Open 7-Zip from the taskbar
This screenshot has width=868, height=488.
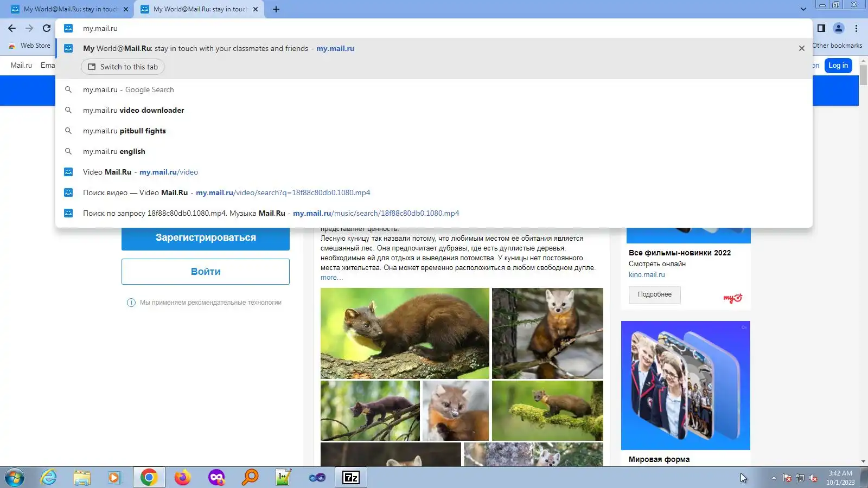(351, 478)
